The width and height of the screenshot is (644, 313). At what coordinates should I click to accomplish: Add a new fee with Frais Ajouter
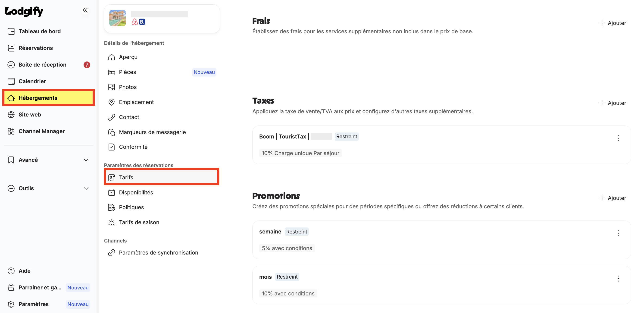pyautogui.click(x=612, y=23)
